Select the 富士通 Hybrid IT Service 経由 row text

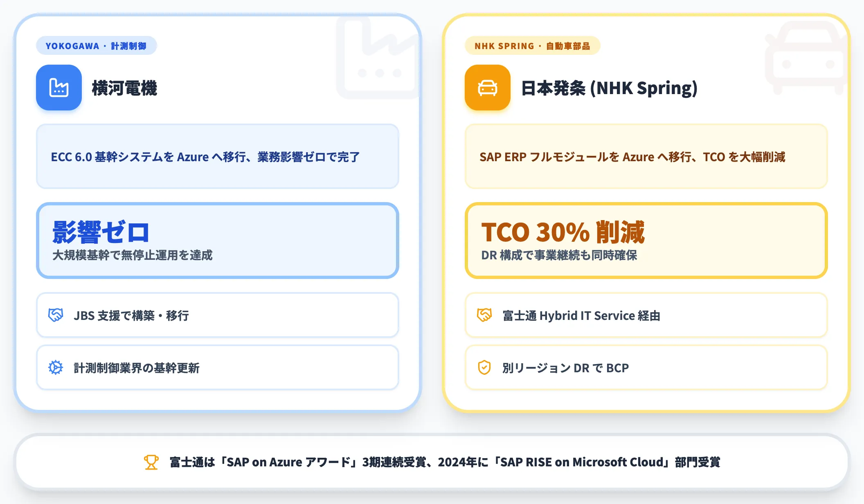tap(581, 315)
